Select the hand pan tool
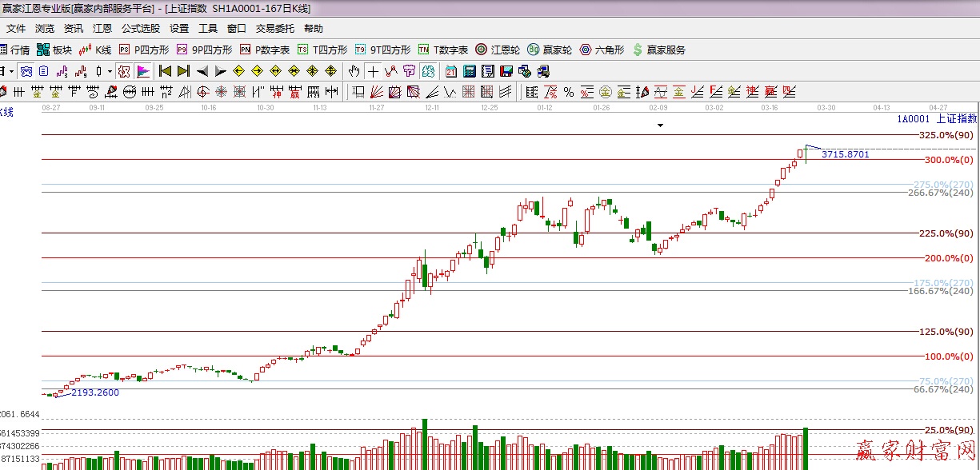 coord(354,70)
